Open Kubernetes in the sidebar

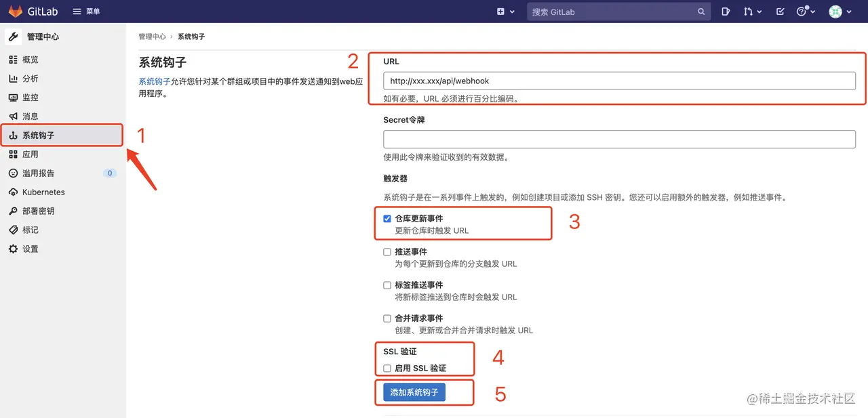tap(63, 192)
